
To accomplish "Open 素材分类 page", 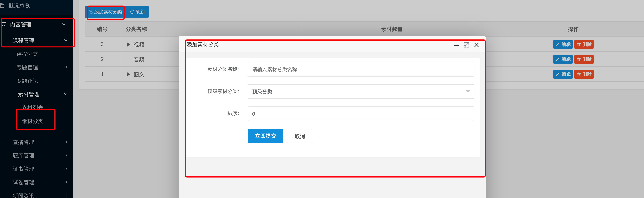I will [x=33, y=121].
